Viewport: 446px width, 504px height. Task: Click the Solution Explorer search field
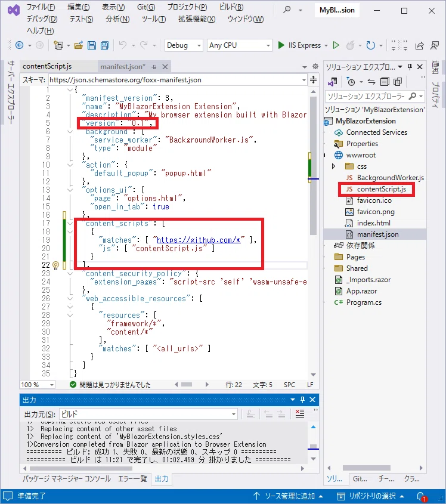pyautogui.click(x=366, y=96)
